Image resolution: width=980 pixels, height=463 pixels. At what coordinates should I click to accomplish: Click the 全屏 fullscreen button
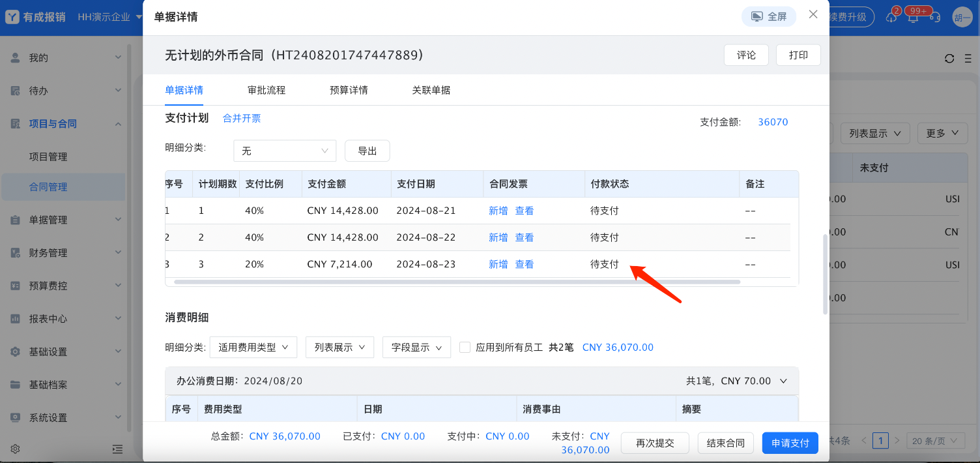(769, 17)
